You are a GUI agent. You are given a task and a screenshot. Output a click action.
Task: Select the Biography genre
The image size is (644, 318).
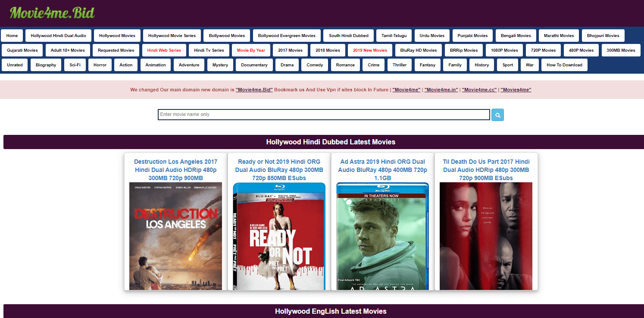pyautogui.click(x=46, y=65)
